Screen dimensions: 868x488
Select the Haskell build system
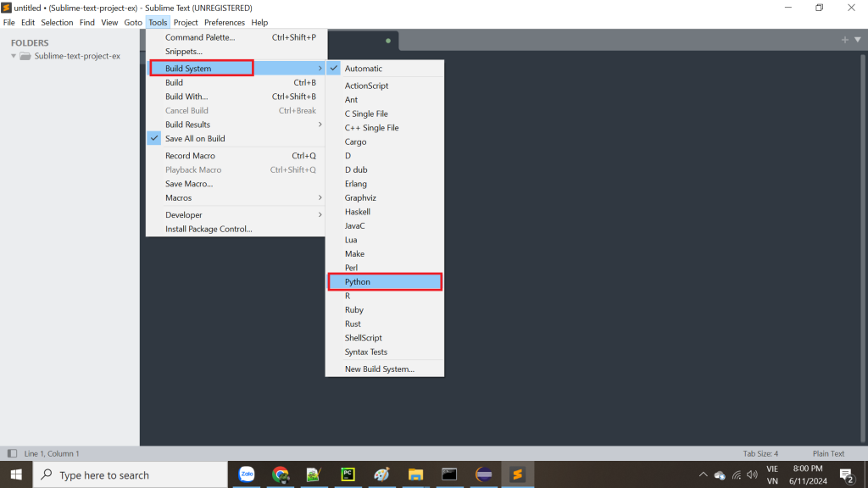pyautogui.click(x=385, y=212)
